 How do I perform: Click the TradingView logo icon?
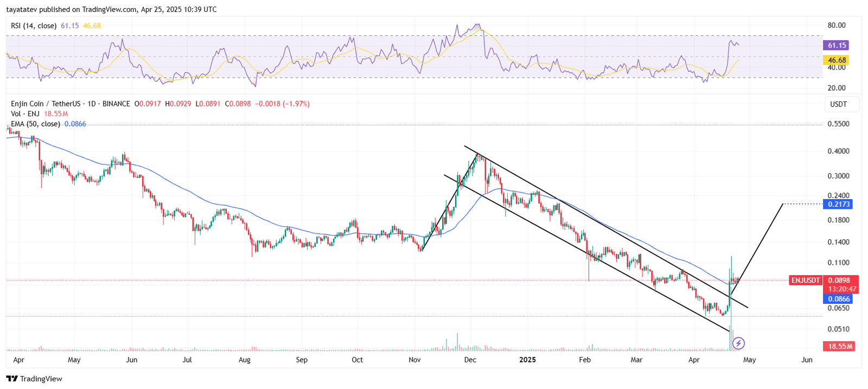(x=12, y=379)
